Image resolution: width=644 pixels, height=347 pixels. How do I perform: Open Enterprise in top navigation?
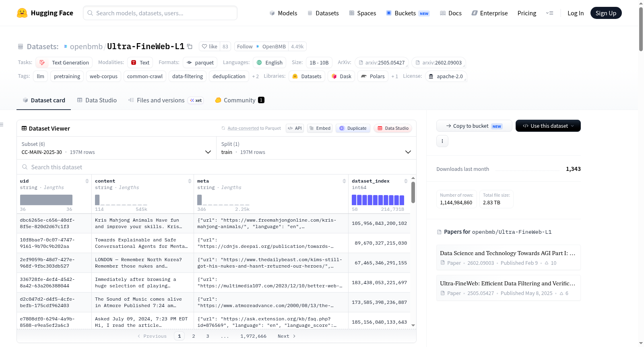489,13
